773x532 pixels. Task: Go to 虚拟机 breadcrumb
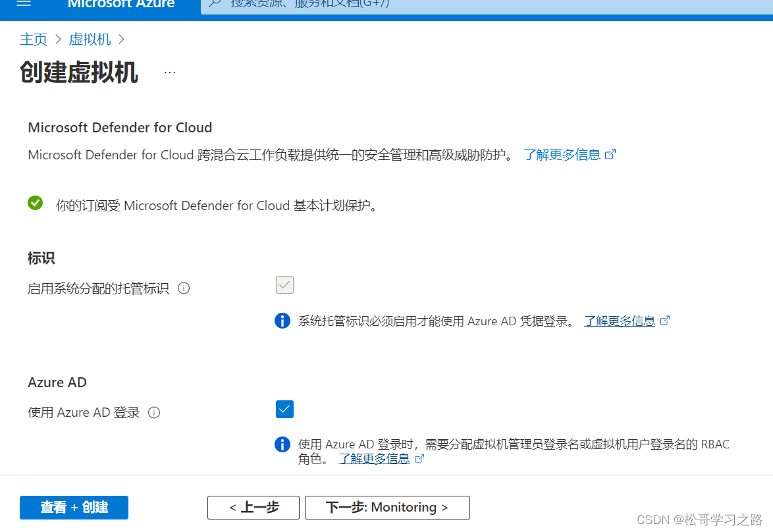pos(90,40)
